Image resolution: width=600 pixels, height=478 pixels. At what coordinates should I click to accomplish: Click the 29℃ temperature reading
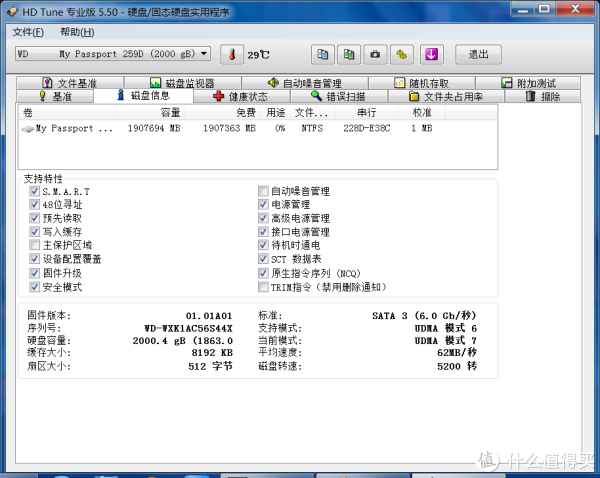pos(258,55)
